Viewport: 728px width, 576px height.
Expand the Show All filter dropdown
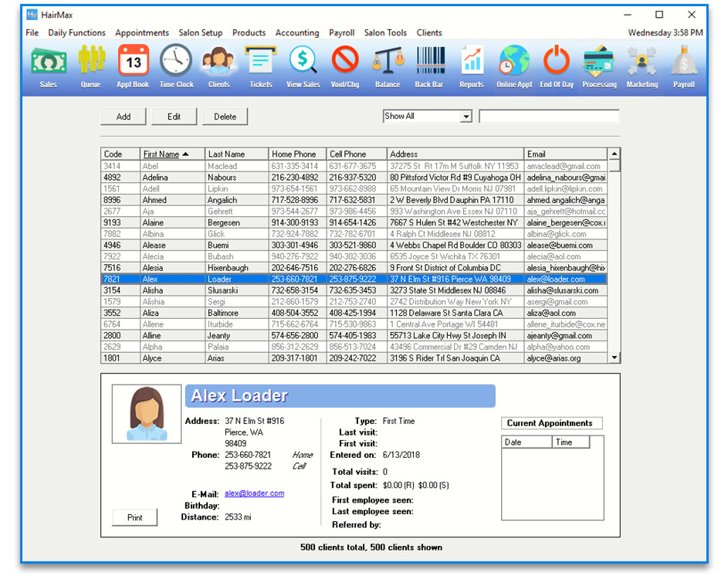pos(466,117)
